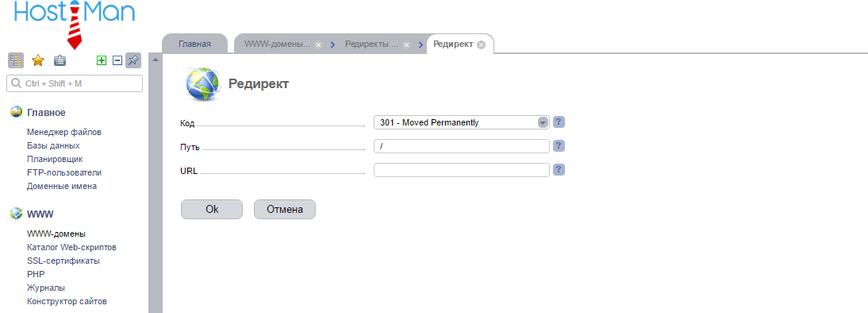
Task: Click the clipboard icon in sidebar toolbar
Action: (x=60, y=60)
